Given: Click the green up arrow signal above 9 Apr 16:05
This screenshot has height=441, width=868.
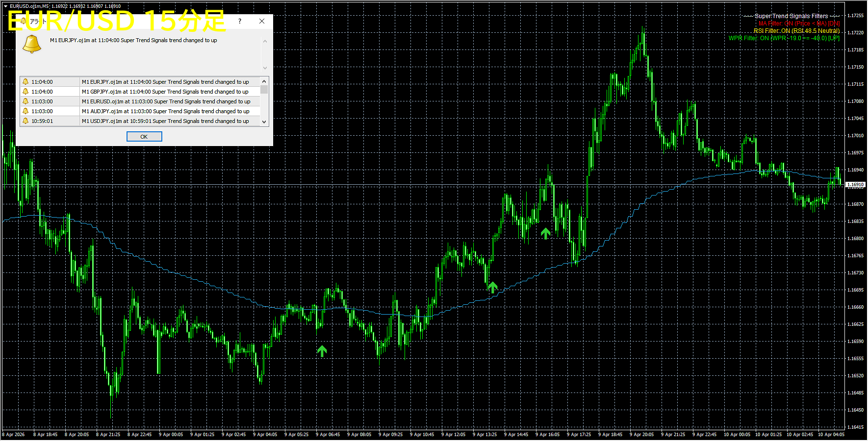Looking at the screenshot, I should (545, 233).
